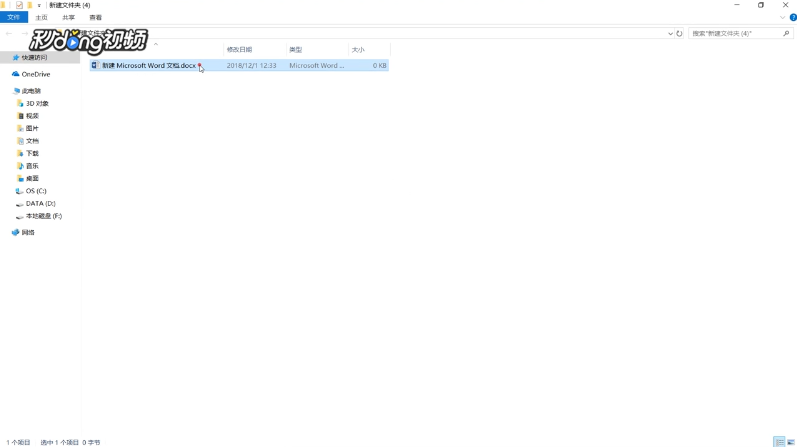Click the Word document file icon

coord(95,65)
